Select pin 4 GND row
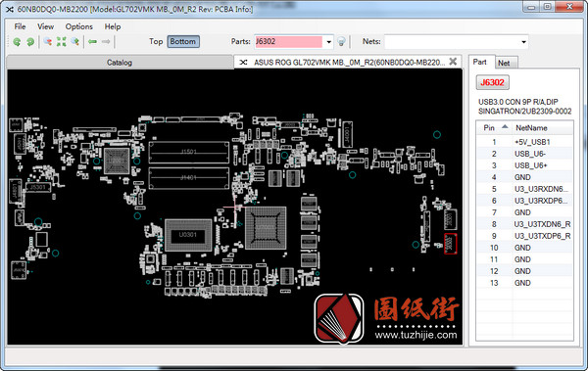This screenshot has height=371, width=588. tap(525, 177)
